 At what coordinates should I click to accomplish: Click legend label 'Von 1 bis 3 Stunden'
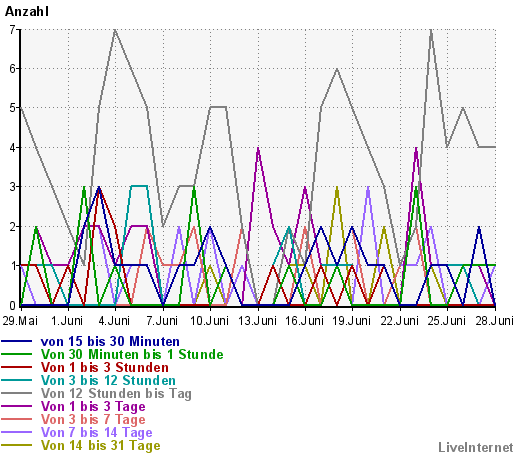pyautogui.click(x=105, y=367)
